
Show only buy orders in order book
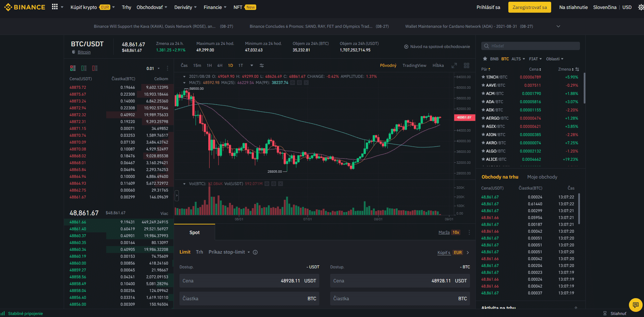[84, 68]
